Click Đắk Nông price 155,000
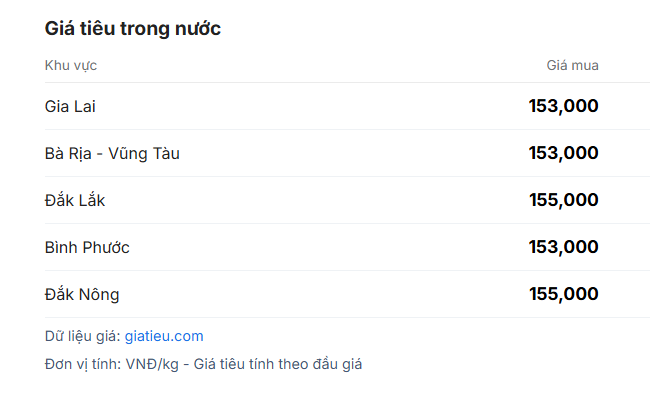650x393 pixels. [563, 294]
